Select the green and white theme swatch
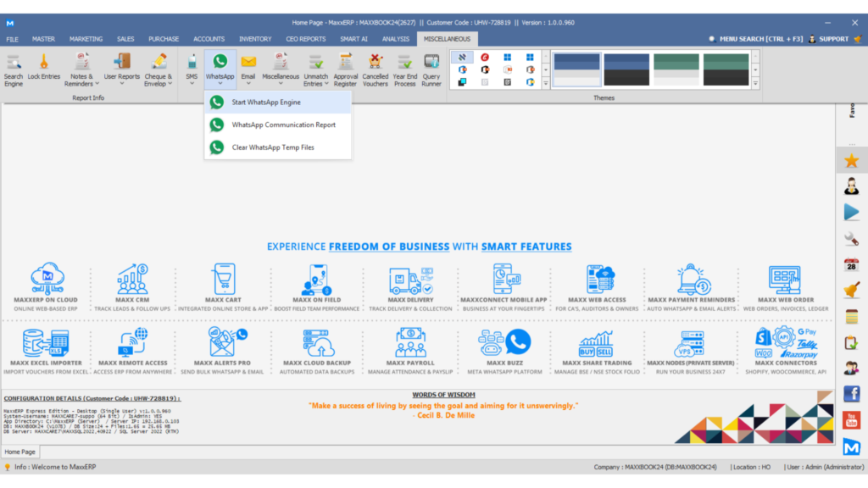 click(676, 69)
